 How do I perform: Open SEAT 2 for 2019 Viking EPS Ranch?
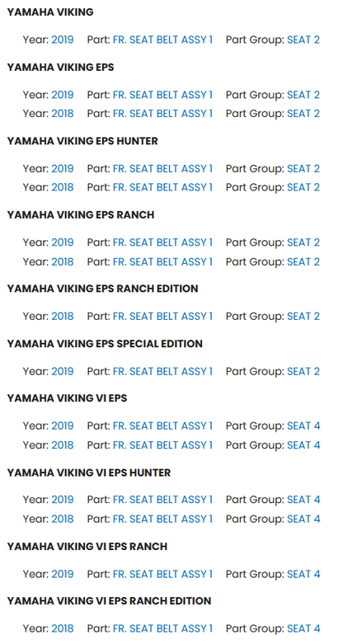(x=303, y=242)
